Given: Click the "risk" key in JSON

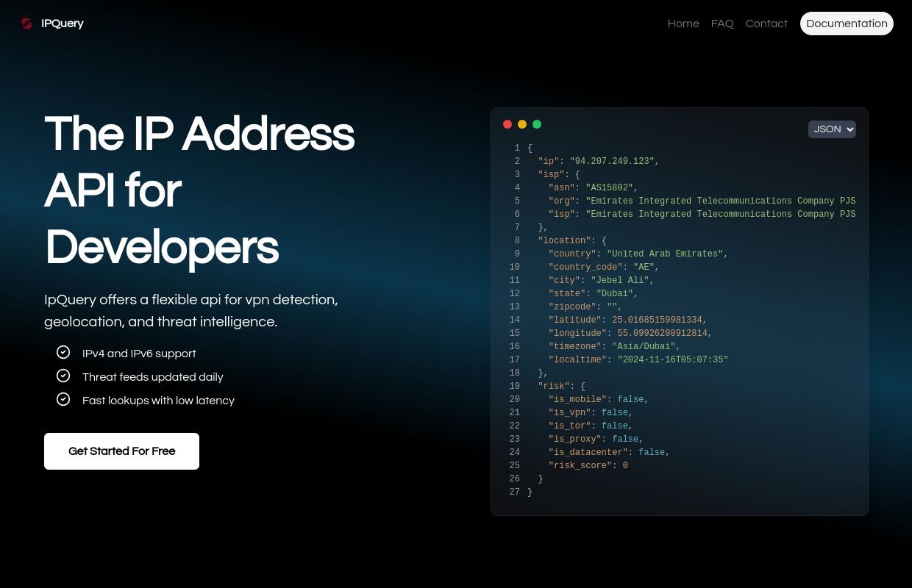Looking at the screenshot, I should click(554, 387).
